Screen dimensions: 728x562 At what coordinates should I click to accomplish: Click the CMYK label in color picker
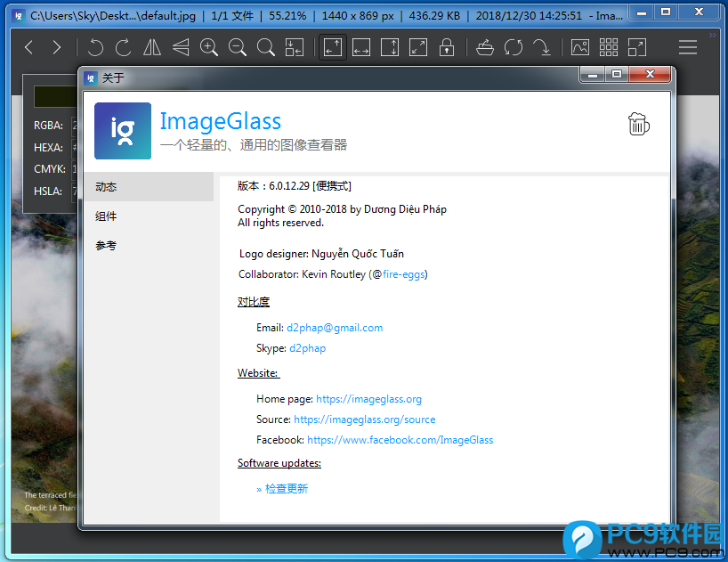point(50,169)
